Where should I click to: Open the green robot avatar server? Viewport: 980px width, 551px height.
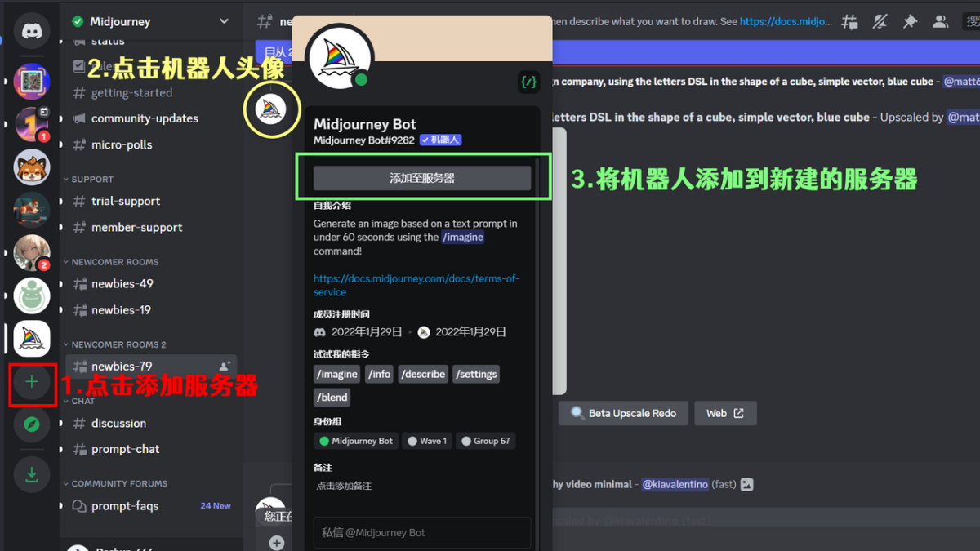pyautogui.click(x=32, y=295)
